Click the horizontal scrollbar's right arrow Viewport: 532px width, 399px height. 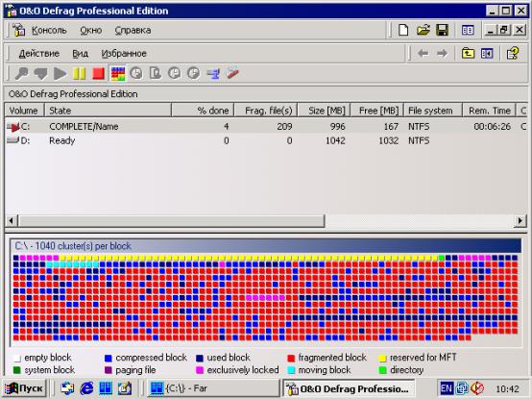click(x=520, y=220)
